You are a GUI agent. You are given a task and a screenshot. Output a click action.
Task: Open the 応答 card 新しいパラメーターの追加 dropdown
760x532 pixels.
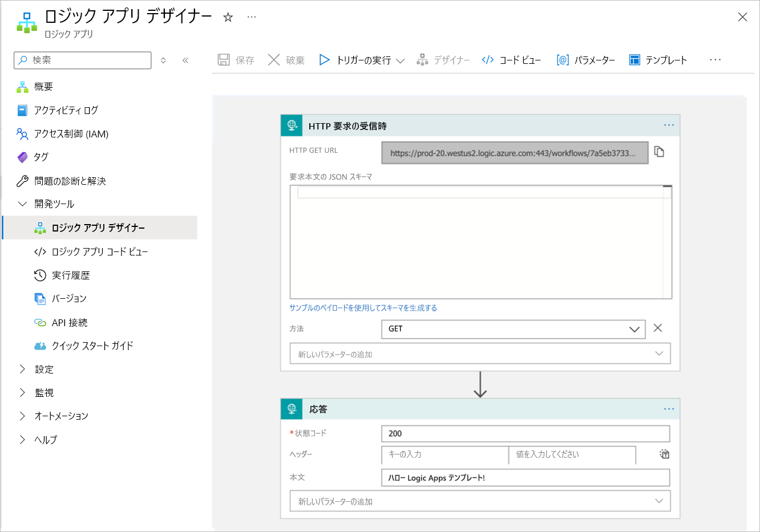[480, 501]
